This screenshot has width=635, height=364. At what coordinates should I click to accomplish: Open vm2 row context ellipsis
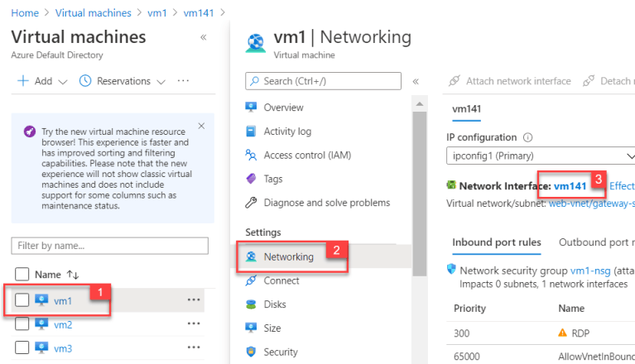point(194,323)
